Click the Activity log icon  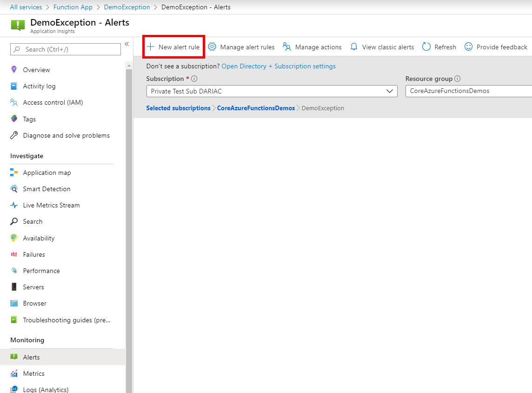[x=14, y=86]
